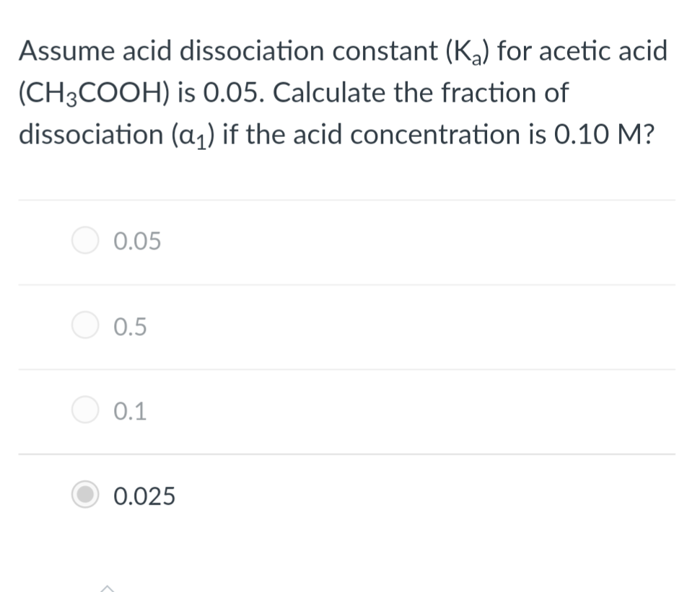Click the up chevron icon at bottom
The height and width of the screenshot is (592, 700).
(107, 588)
